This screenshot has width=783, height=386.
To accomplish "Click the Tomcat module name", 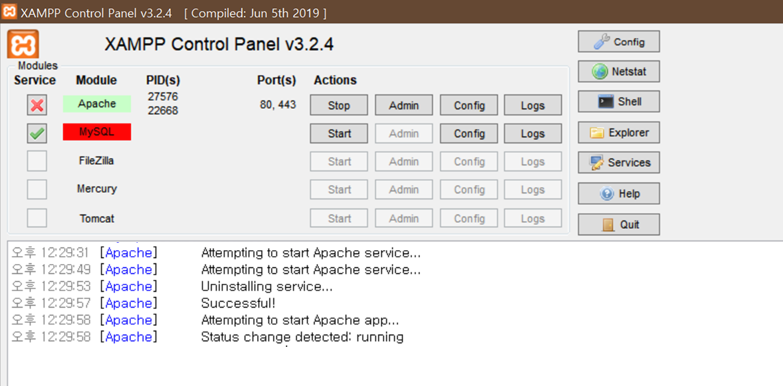I will [97, 218].
